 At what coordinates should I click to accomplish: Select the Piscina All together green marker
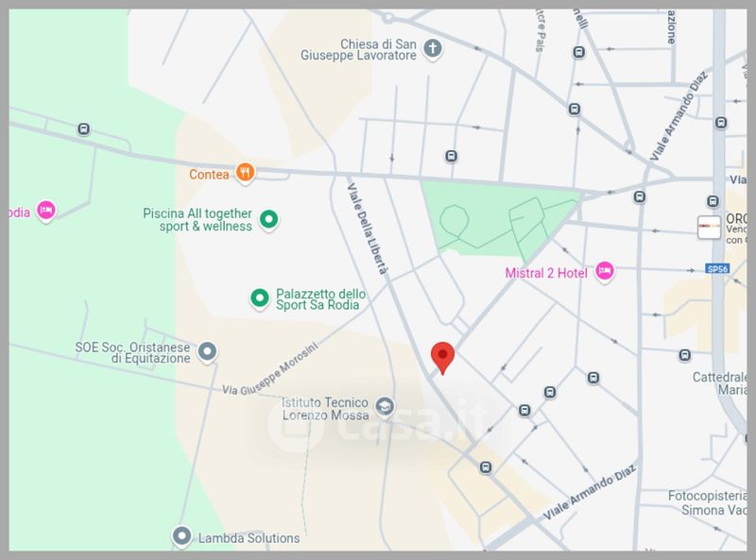(269, 219)
